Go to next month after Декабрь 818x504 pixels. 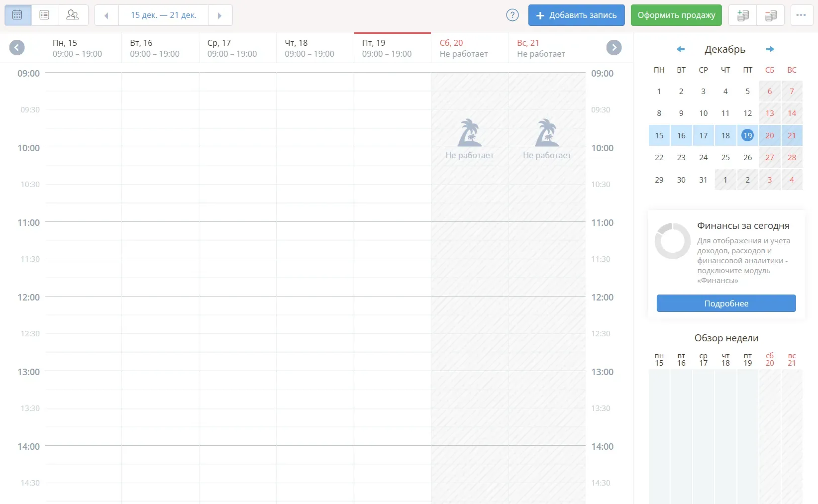pyautogui.click(x=770, y=49)
